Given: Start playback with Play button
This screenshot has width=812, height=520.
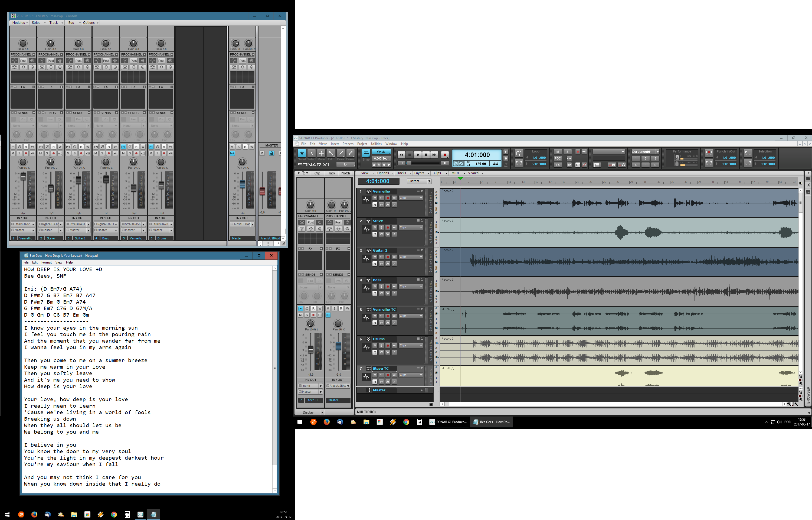Looking at the screenshot, I should click(x=418, y=155).
